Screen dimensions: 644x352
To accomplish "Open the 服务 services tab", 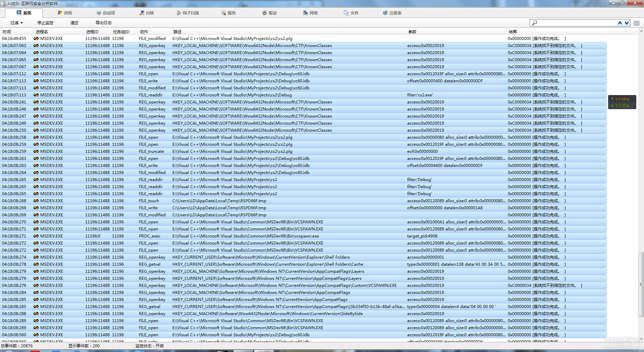I will pos(229,13).
